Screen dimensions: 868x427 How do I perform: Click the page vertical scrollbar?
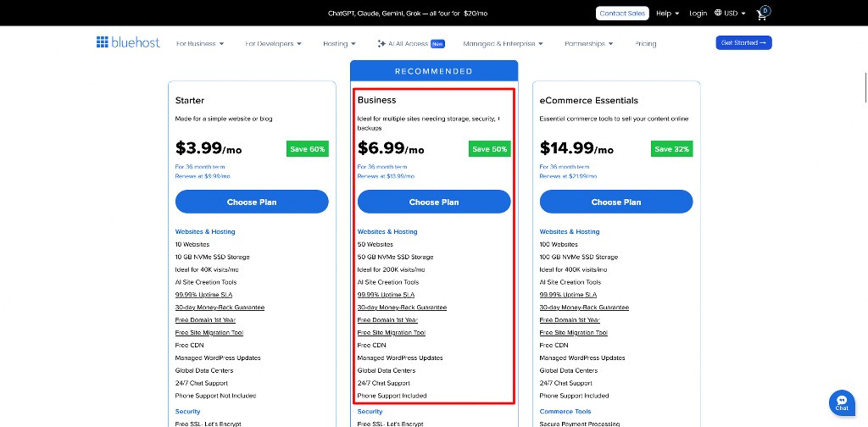pos(865,86)
